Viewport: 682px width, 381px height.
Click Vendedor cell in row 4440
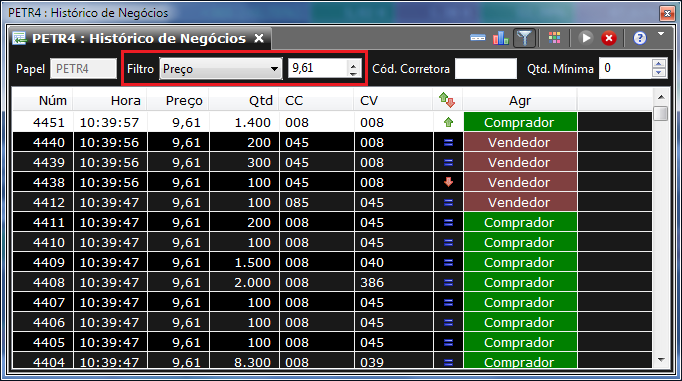[520, 142]
